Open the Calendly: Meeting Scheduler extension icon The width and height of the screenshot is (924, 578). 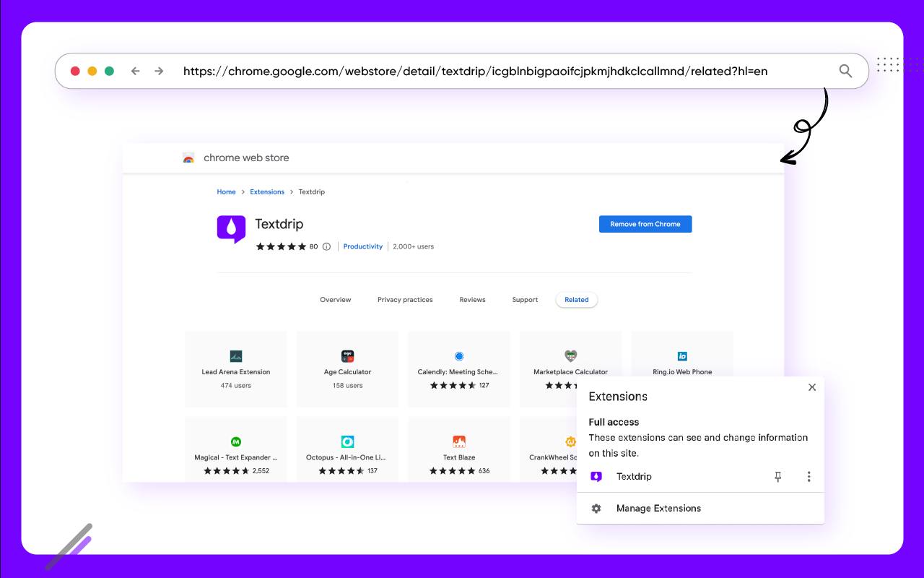[x=459, y=356]
